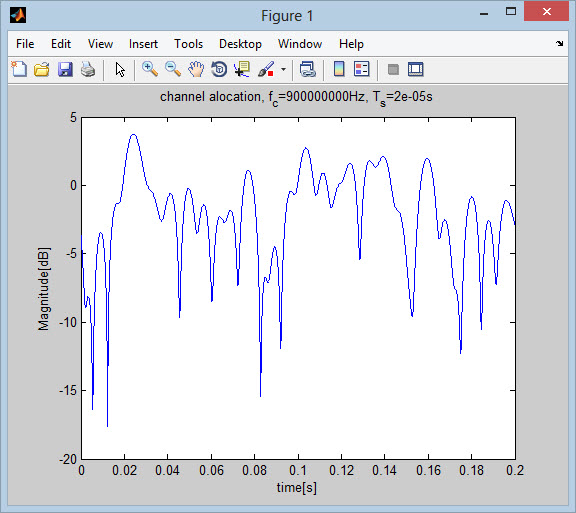
Task: Activate the Zoom In magnifier tool
Action: tap(150, 69)
